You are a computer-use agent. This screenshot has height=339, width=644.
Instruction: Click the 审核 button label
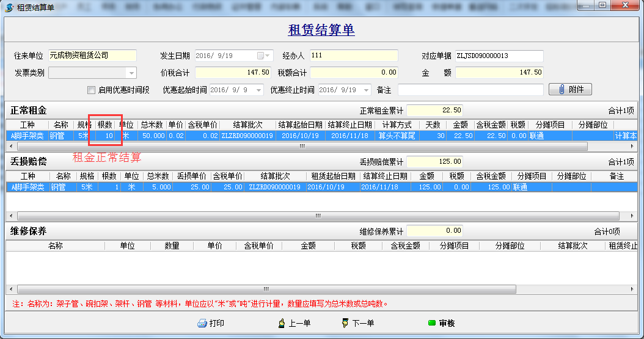coord(447,323)
